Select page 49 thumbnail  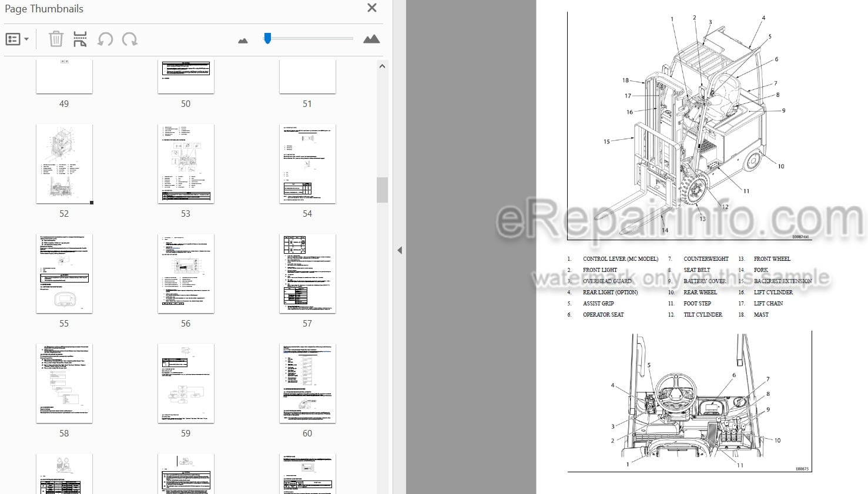click(64, 76)
